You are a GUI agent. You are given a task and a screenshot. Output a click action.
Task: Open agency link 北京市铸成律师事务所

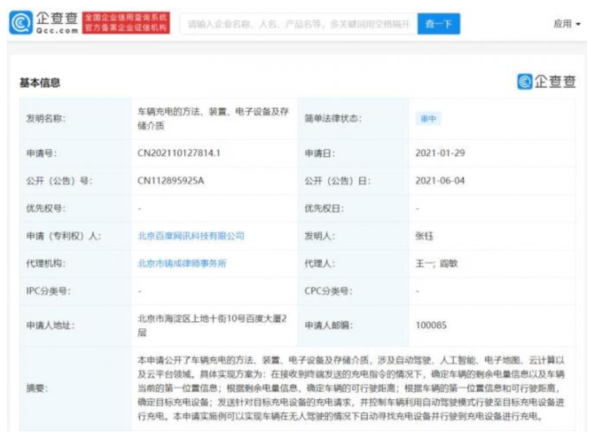coord(182,264)
